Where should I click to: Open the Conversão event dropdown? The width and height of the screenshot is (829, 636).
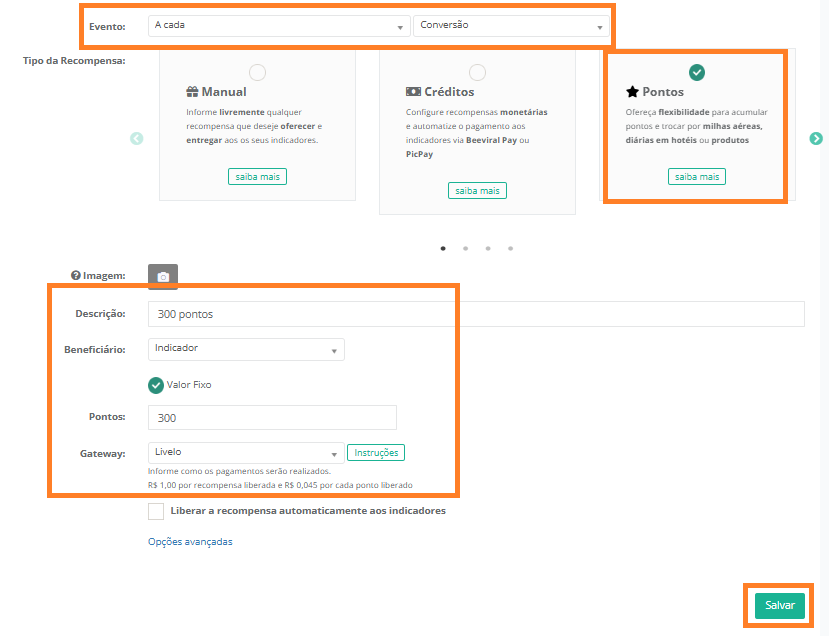coord(511,26)
